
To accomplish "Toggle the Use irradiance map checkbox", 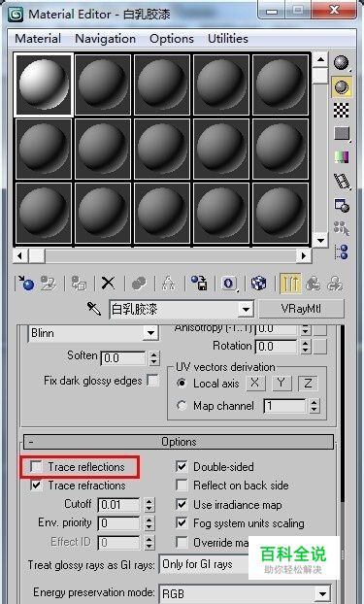I will click(182, 504).
